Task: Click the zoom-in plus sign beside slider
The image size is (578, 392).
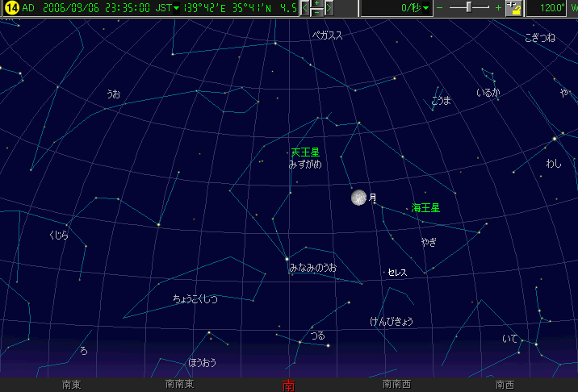Action: point(499,8)
